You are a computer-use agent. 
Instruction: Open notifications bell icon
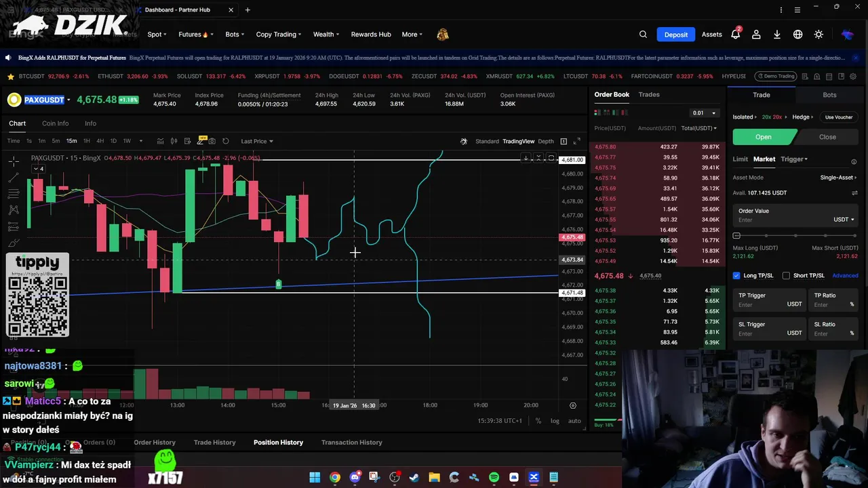pyautogui.click(x=735, y=35)
